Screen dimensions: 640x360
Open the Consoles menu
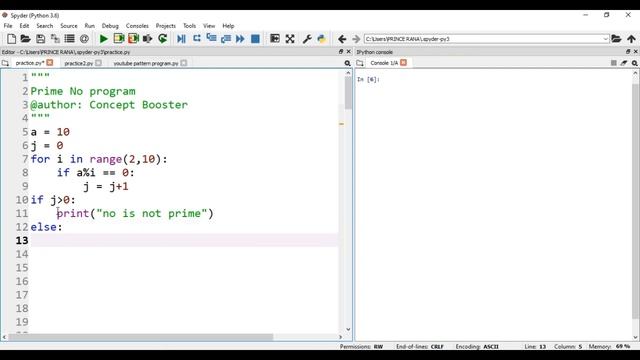tap(137, 26)
